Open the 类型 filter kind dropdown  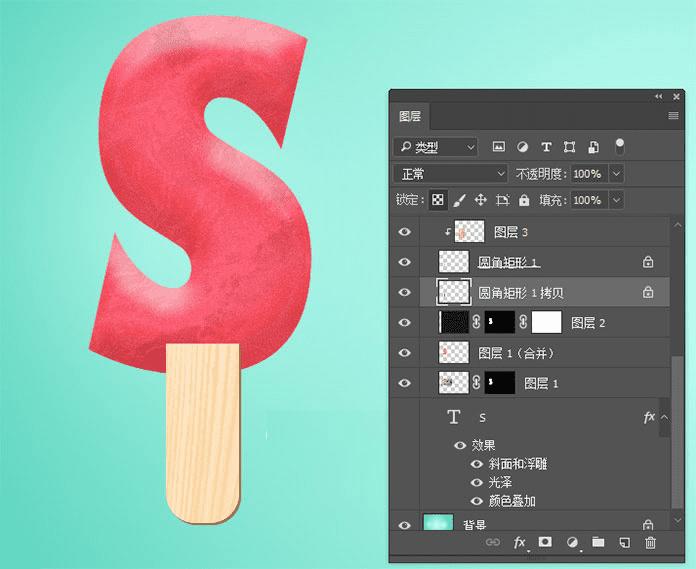pyautogui.click(x=436, y=147)
